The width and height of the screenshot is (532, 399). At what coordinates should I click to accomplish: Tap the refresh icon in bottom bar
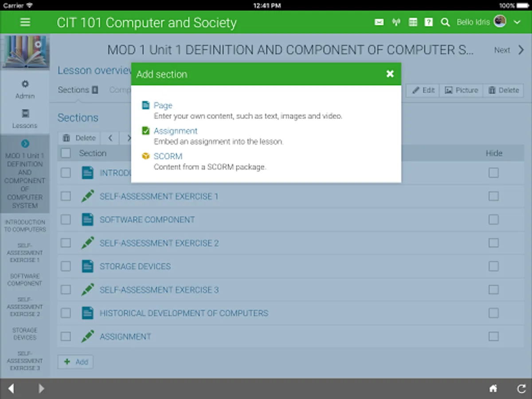(x=521, y=389)
